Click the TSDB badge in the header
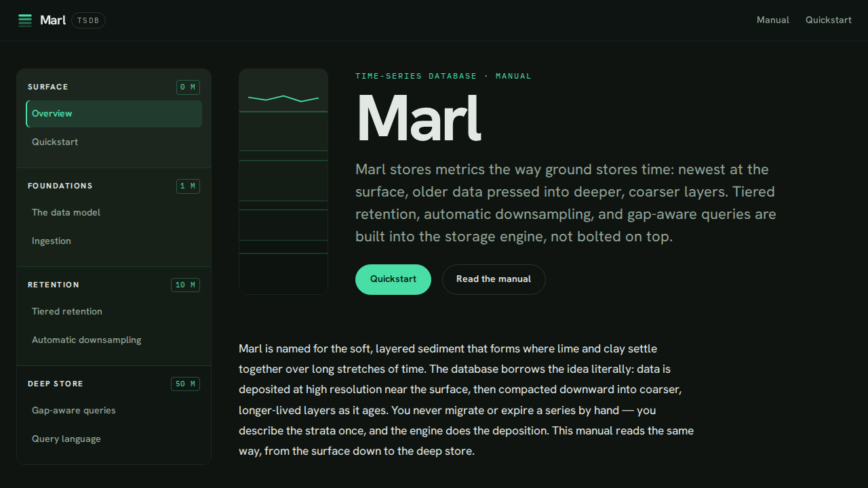 tap(88, 20)
